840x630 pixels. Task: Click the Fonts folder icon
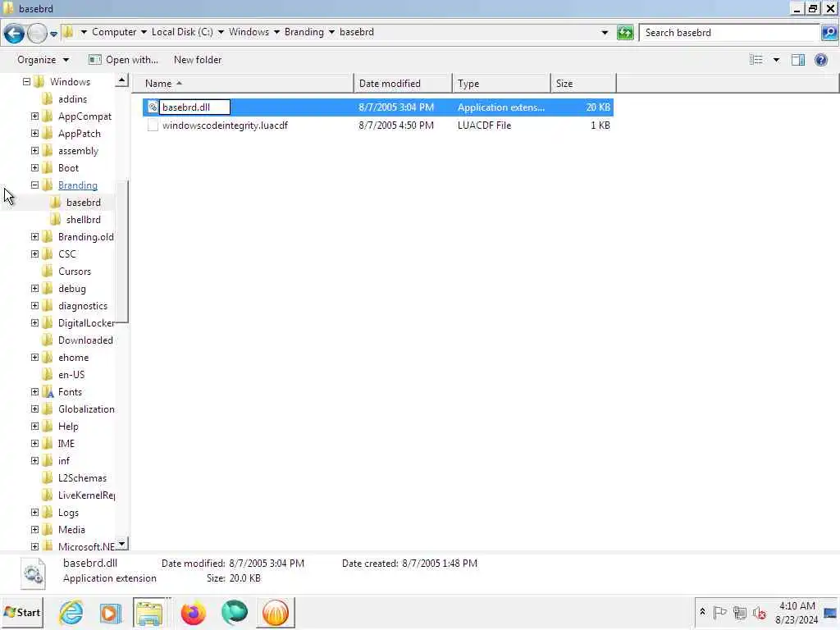(x=48, y=392)
